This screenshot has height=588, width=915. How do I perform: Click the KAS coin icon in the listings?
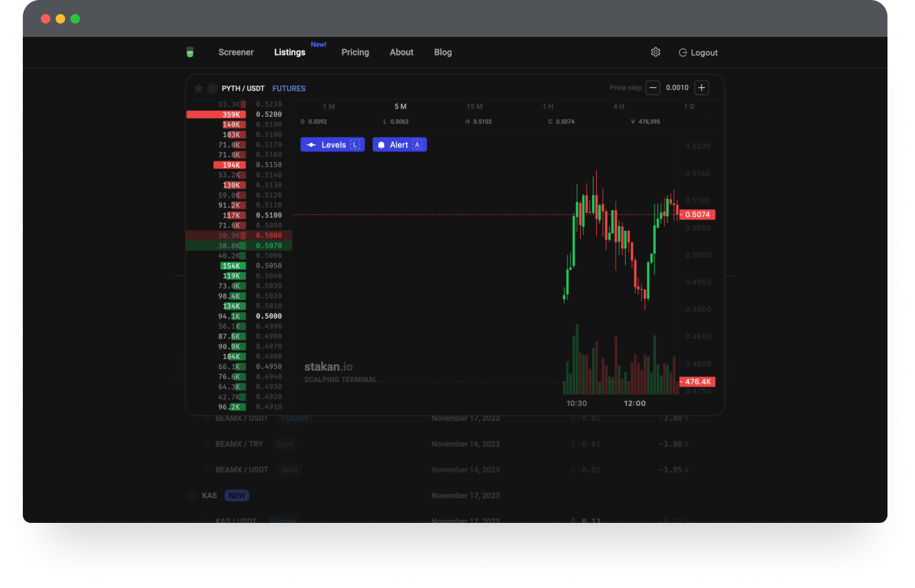191,495
